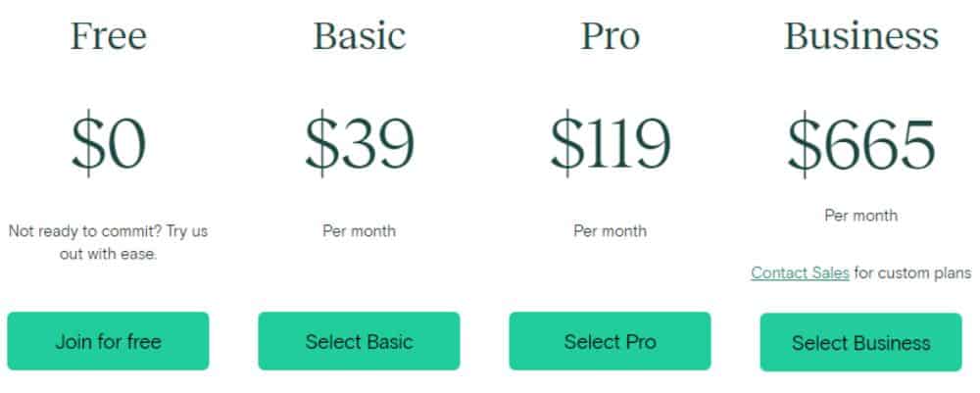Click 'Per month' under the Basic price
This screenshot has width=980, height=393.
[359, 231]
